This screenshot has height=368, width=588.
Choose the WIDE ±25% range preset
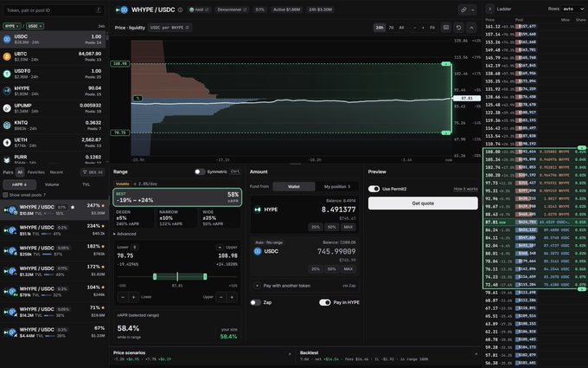click(x=220, y=218)
